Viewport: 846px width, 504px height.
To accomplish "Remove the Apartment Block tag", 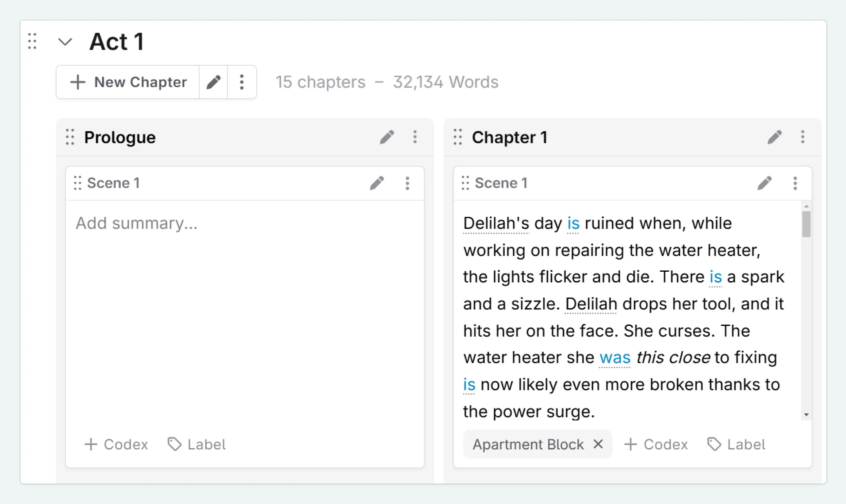I will coord(598,444).
